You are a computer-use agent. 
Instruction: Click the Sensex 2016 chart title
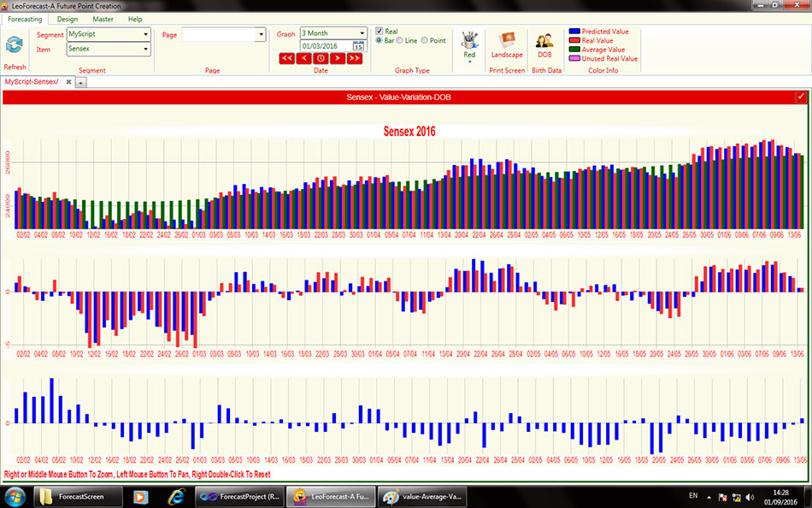[409, 132]
